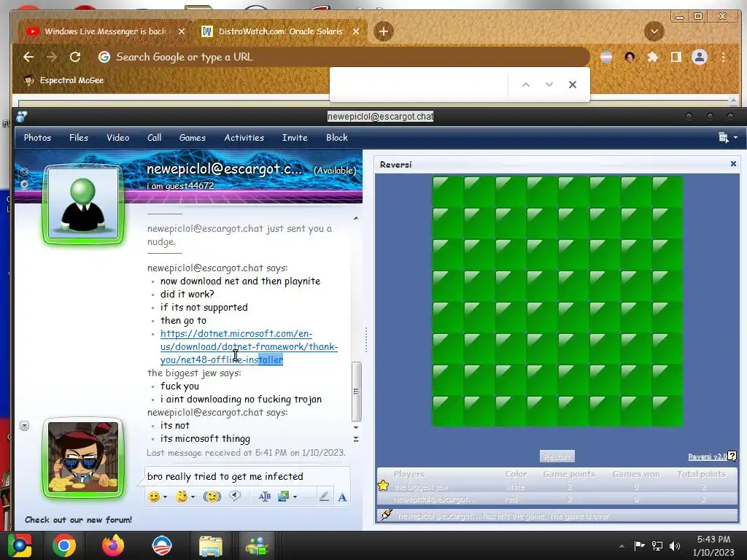Open the Reversi v2.0 link
The image size is (747, 560).
tap(707, 456)
